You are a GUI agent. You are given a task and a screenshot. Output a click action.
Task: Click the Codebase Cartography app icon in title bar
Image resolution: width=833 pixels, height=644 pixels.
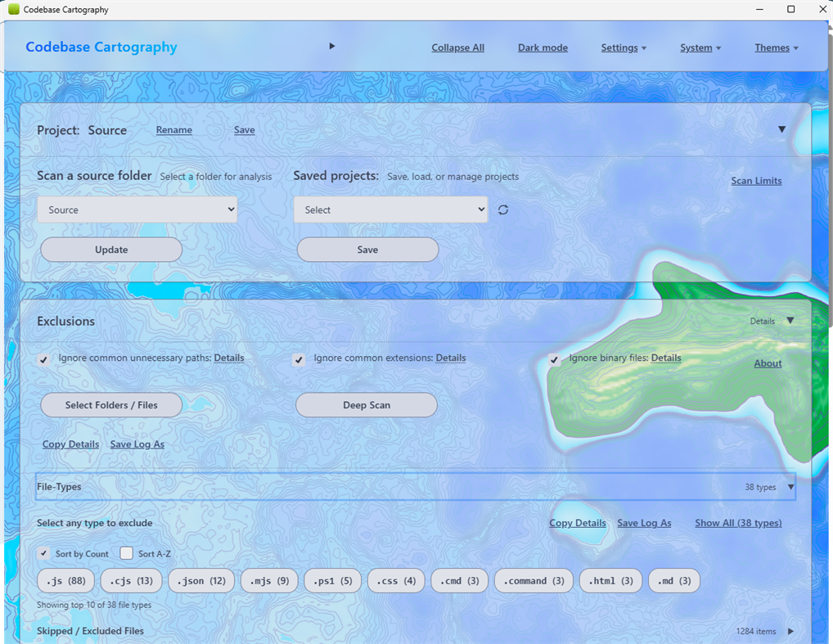tap(14, 9)
